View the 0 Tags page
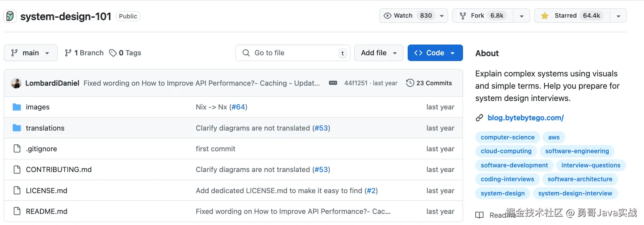This screenshot has width=644, height=225. pyautogui.click(x=125, y=53)
